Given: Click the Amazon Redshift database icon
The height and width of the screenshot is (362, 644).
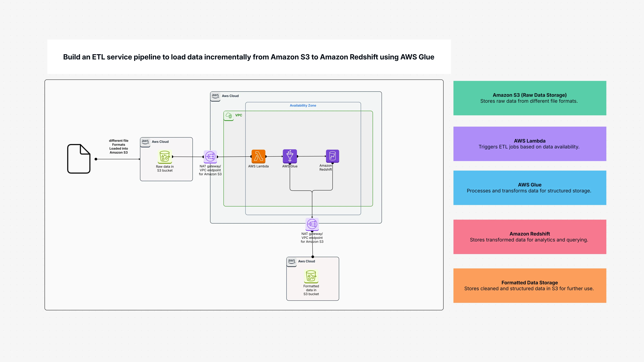Looking at the screenshot, I should (x=333, y=156).
